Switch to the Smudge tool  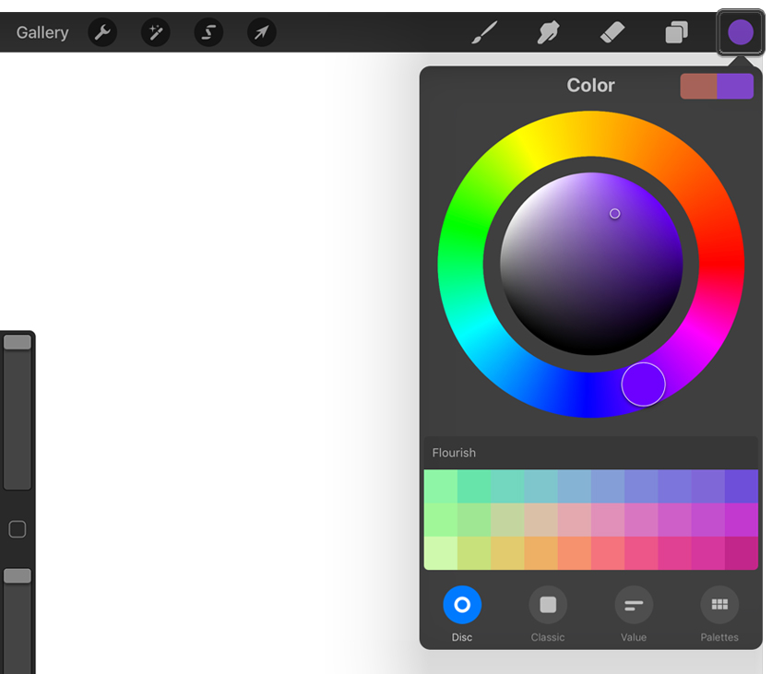coord(547,32)
